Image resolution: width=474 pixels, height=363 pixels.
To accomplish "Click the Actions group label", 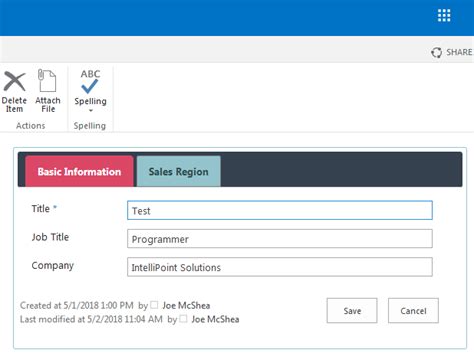I will point(31,126).
